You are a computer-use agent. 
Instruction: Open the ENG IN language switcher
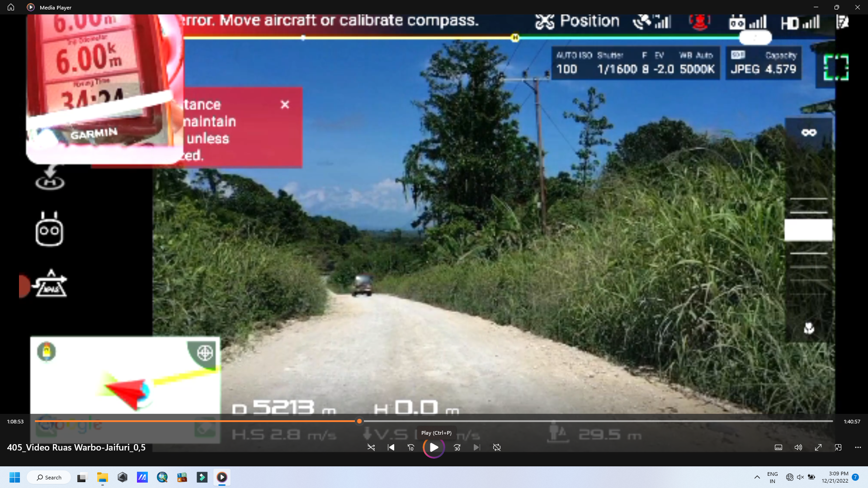[x=773, y=477]
